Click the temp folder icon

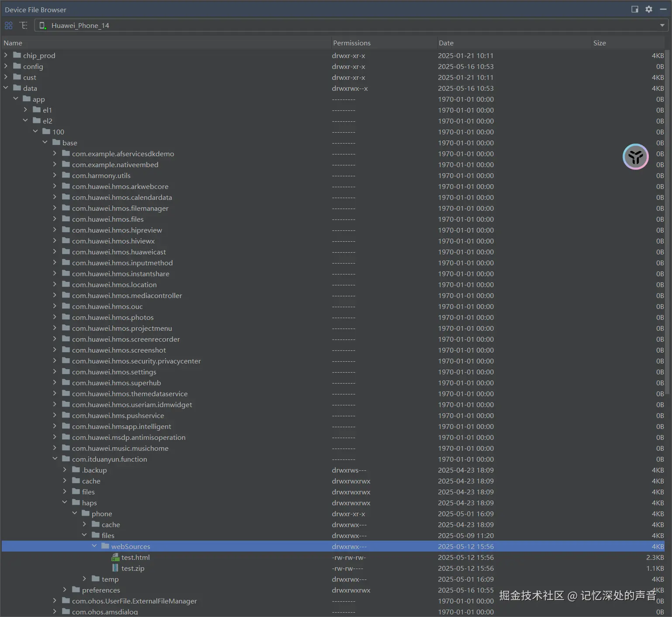[96, 579]
